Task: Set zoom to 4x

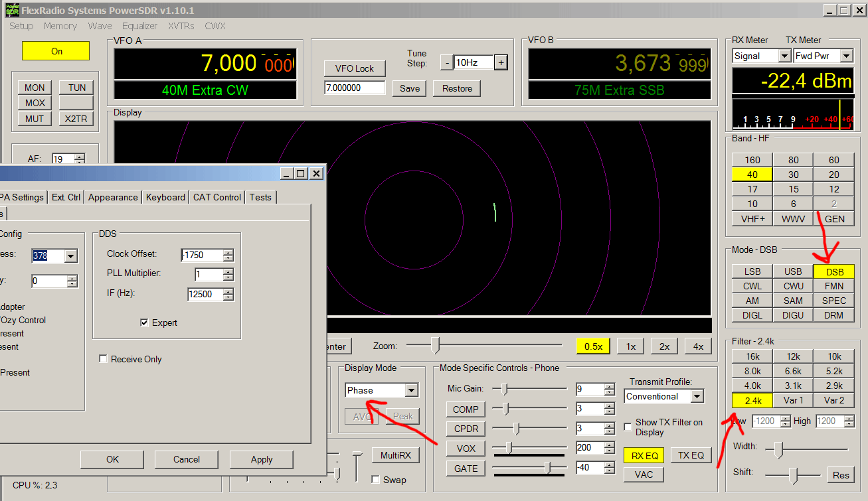Action: point(698,346)
